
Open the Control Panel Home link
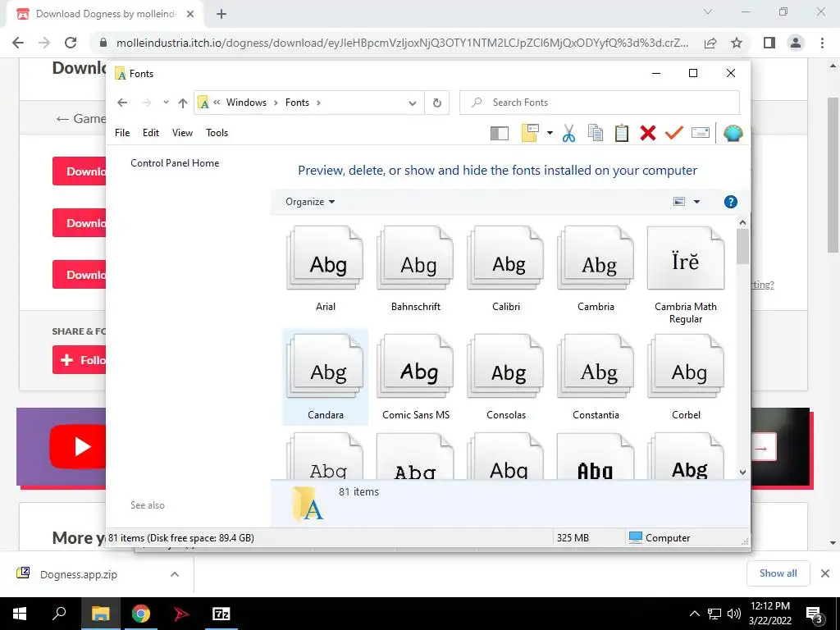[x=175, y=163]
